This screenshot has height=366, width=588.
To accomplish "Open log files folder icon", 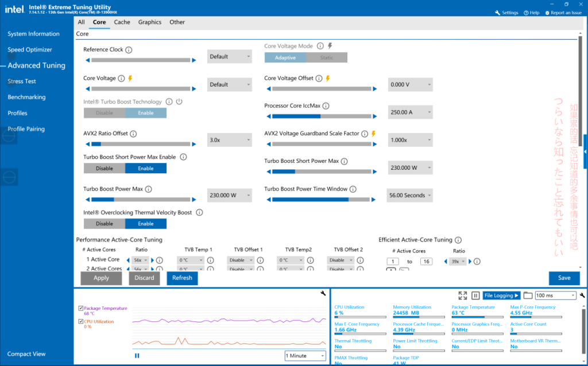I will click(528, 295).
